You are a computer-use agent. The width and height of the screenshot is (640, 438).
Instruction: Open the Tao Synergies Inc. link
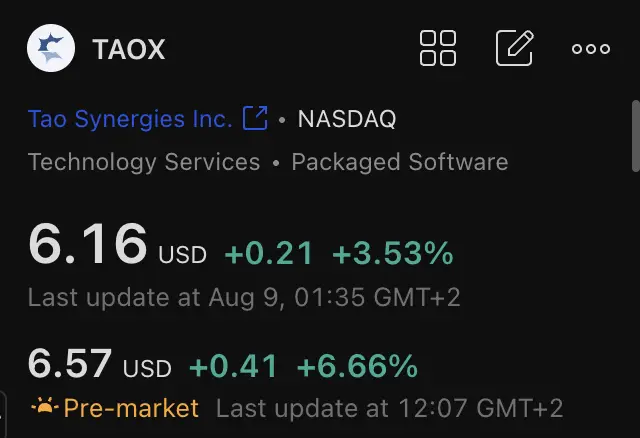130,119
